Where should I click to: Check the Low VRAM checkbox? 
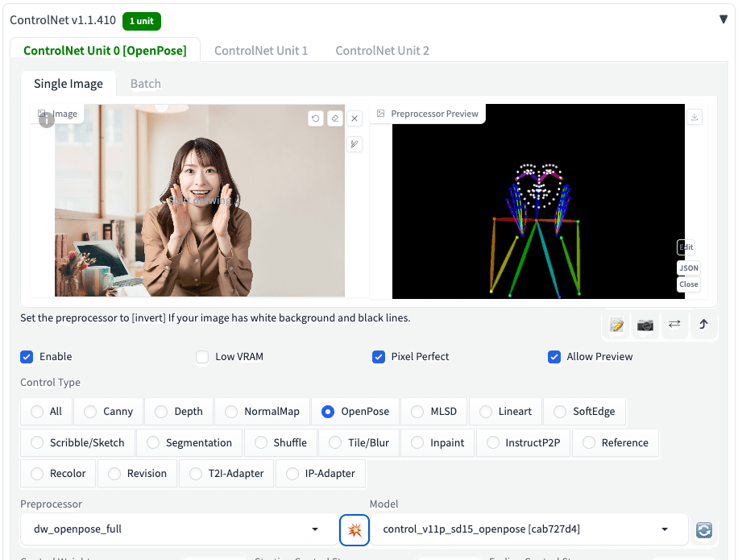(202, 357)
